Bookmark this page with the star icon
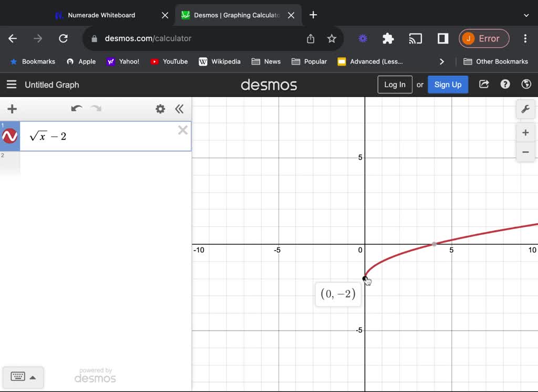This screenshot has width=538, height=392. pos(332,38)
